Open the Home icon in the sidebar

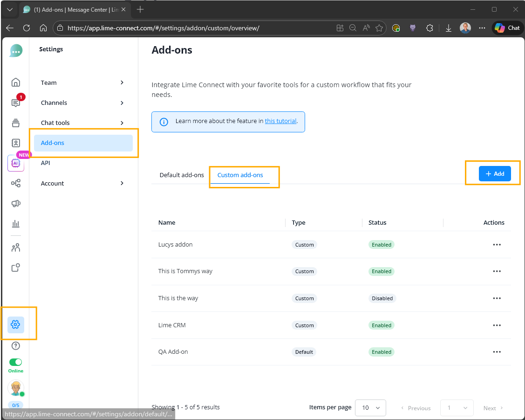point(15,82)
